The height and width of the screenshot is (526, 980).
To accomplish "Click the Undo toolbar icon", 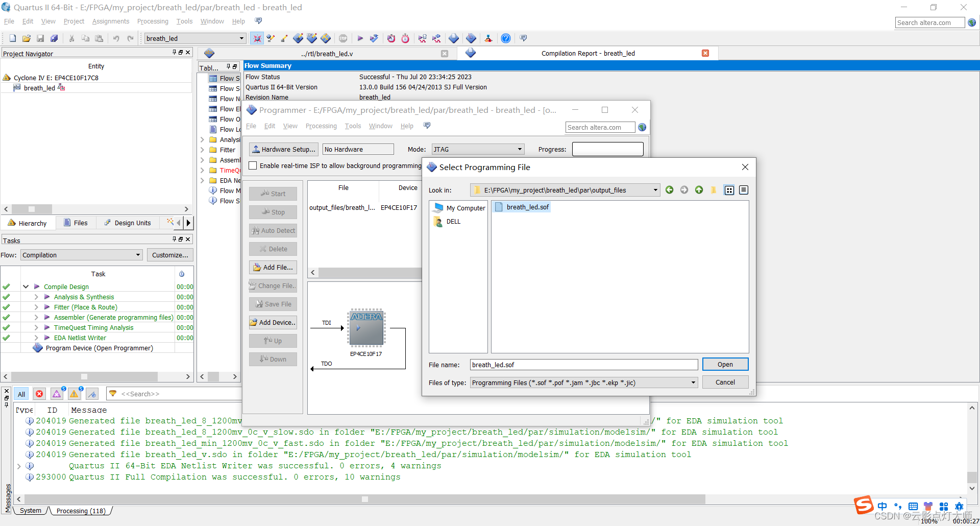I will pos(116,38).
